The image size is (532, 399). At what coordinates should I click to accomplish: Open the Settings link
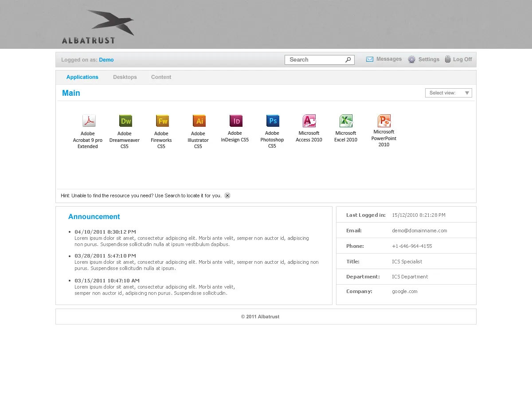(429, 59)
